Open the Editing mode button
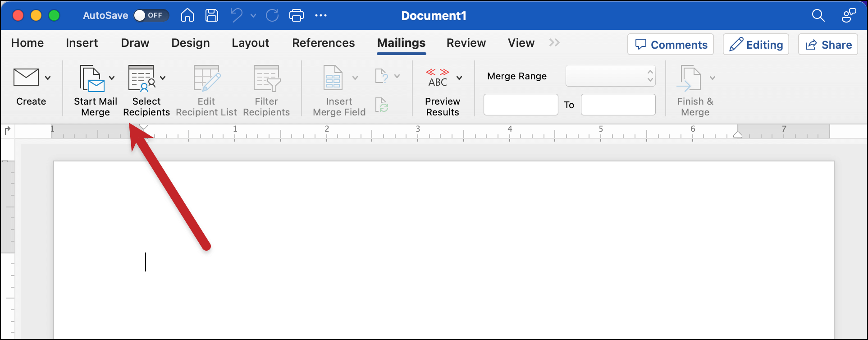 (x=756, y=45)
